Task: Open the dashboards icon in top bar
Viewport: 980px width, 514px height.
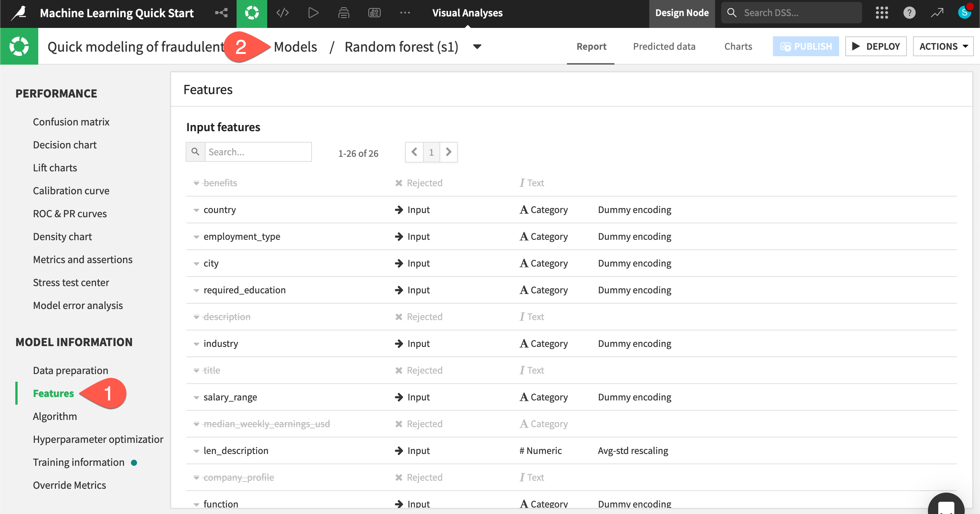Action: point(374,13)
